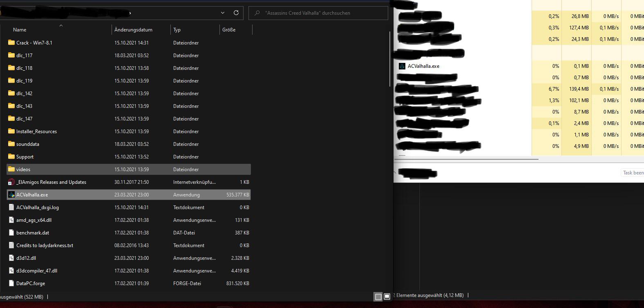Click the 102,1 MB memory value in Task Manager
Viewport: 644px width, 308px height.
579,100
